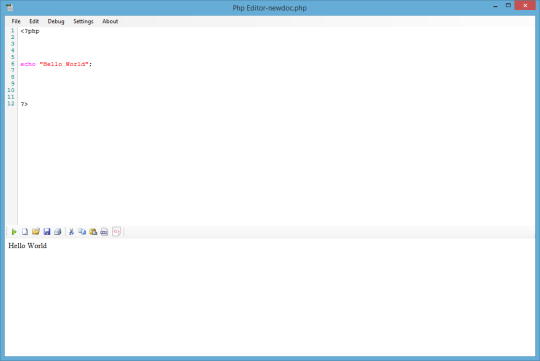Copy selection with the copy icon
The height and width of the screenshot is (361, 540).
pos(82,232)
